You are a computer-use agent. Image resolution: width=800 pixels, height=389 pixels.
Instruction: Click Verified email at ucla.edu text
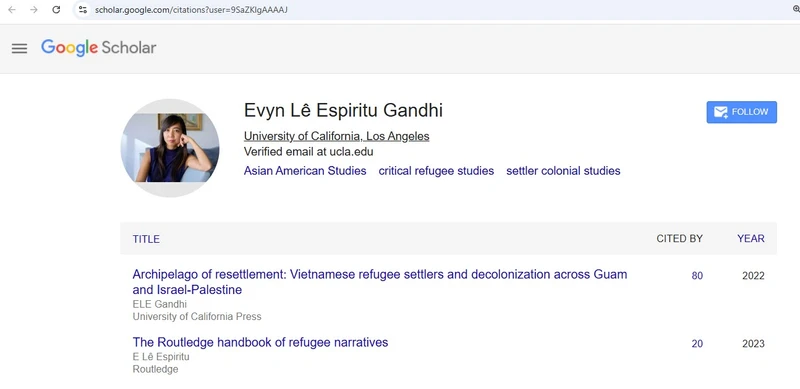[308, 152]
